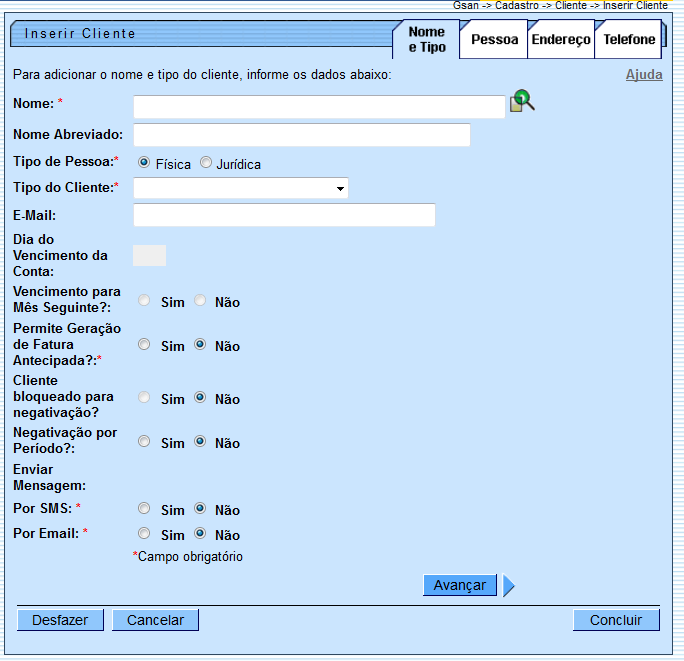Choose Não for Cliente bloqueado para negativação
The height and width of the screenshot is (661, 684).
(200, 397)
